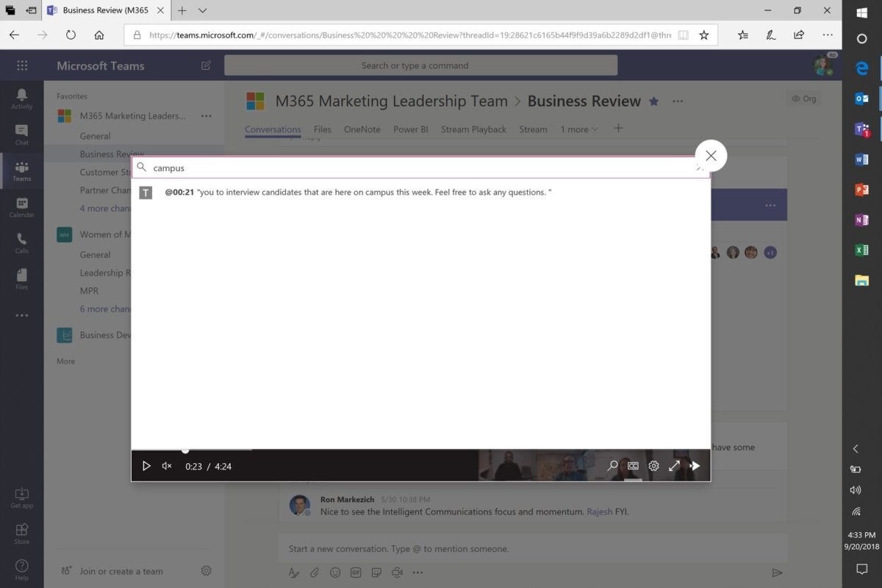Open Calls in the Teams left rail
882x588 pixels.
21,243
